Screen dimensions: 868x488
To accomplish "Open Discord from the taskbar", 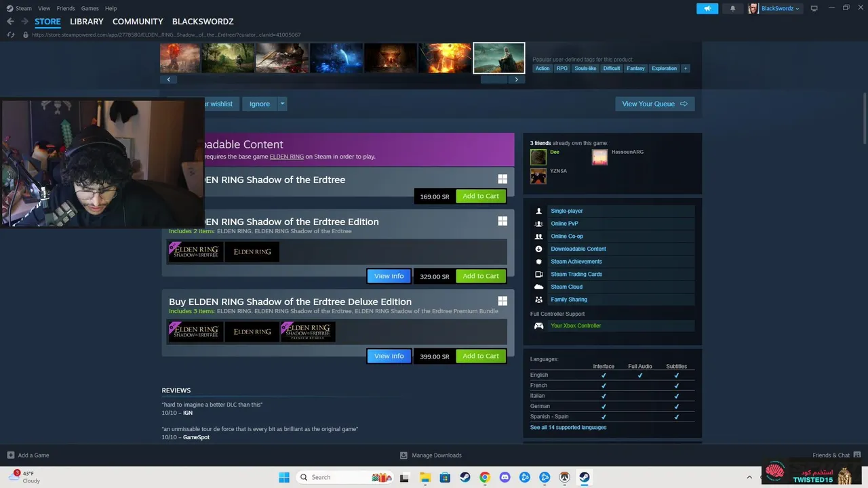I will click(505, 477).
